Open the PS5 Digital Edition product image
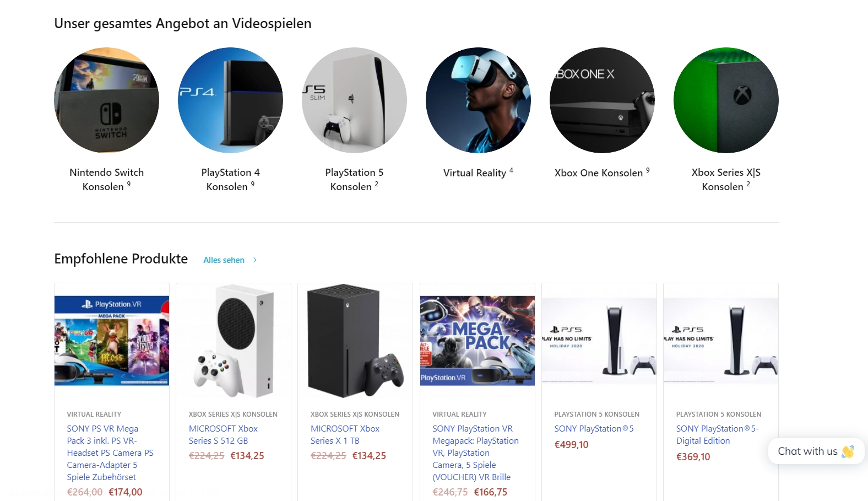The image size is (868, 501). (721, 341)
